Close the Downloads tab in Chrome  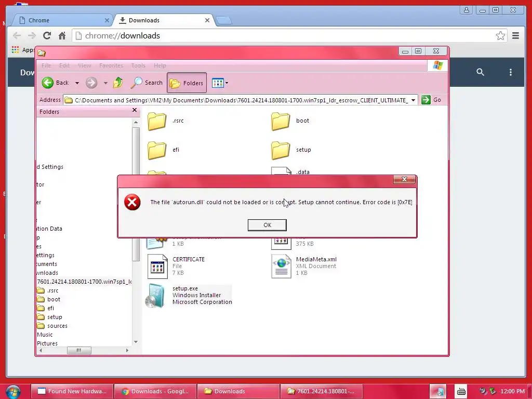pyautogui.click(x=207, y=20)
